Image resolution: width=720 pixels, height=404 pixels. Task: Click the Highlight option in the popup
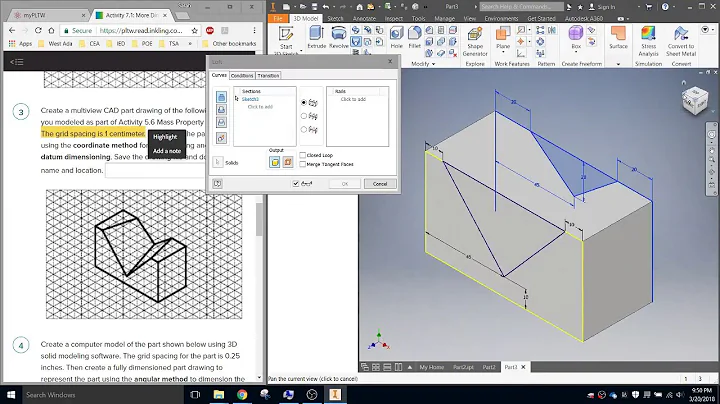pyautogui.click(x=165, y=137)
